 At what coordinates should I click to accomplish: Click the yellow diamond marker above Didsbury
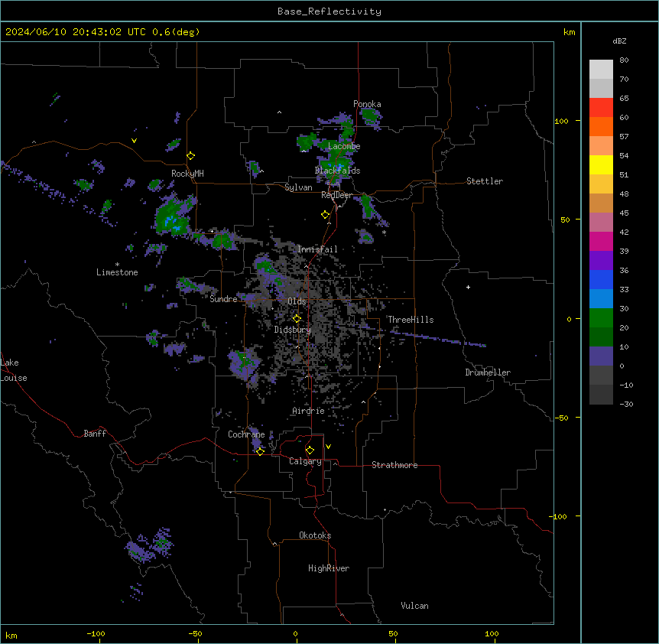[x=297, y=319]
